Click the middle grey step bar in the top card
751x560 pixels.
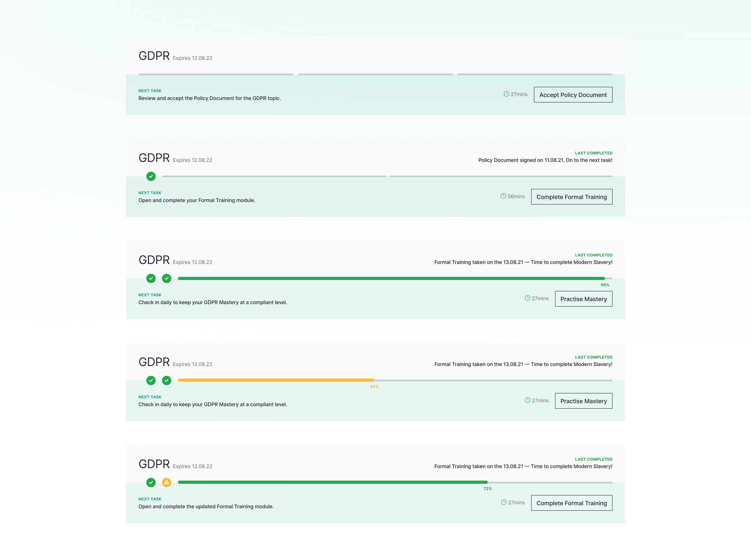[x=375, y=74]
